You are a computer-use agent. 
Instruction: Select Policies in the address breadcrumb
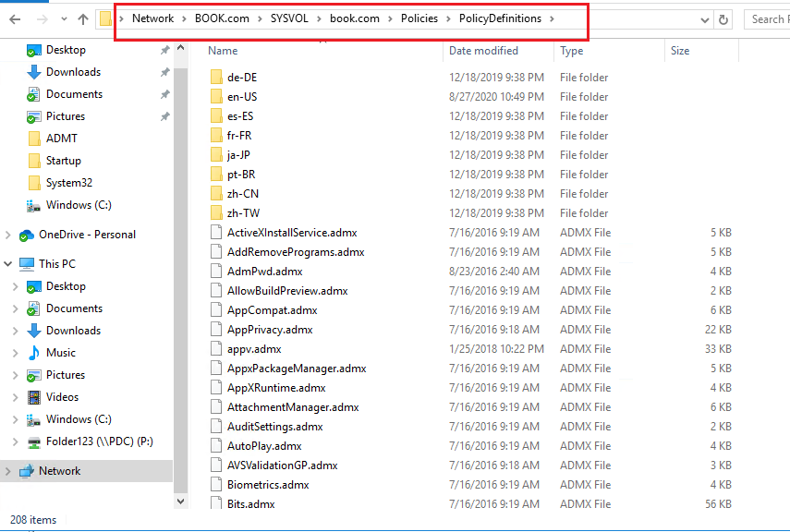[x=419, y=18]
